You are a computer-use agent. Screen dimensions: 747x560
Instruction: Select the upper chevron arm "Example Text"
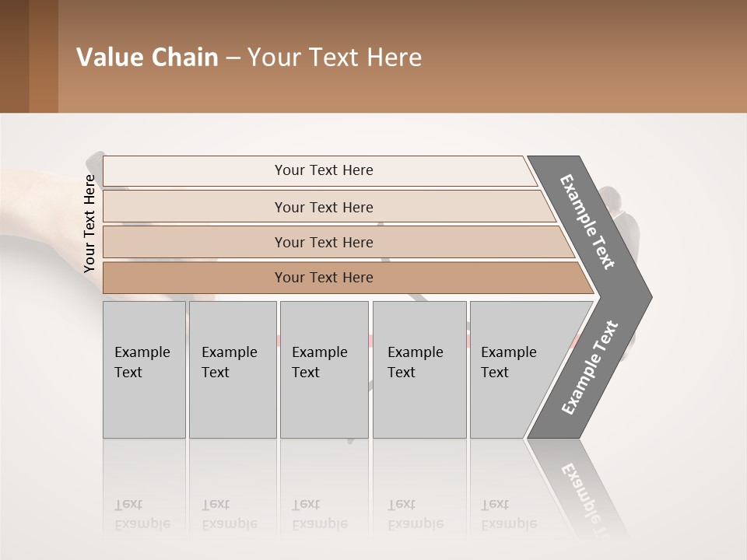point(587,221)
